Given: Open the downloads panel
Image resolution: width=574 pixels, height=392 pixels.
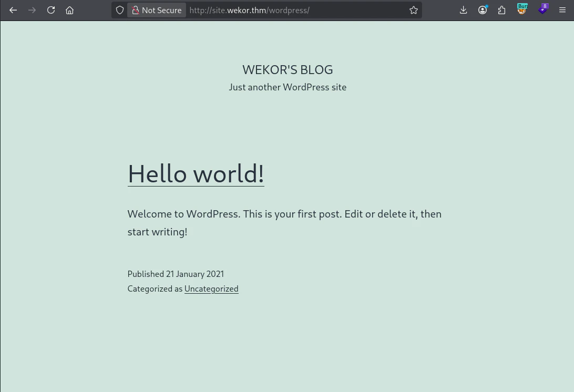Looking at the screenshot, I should tap(464, 11).
